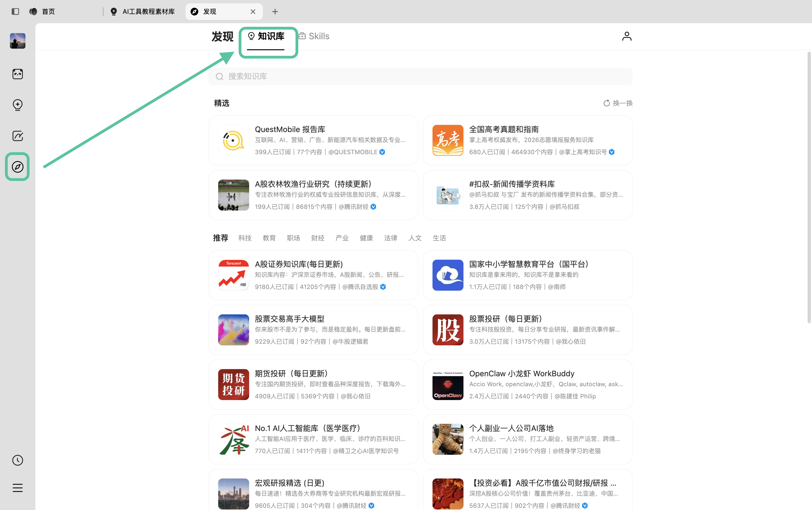Select the 财经 category
Viewport: 812px width, 510px height.
[x=318, y=238]
